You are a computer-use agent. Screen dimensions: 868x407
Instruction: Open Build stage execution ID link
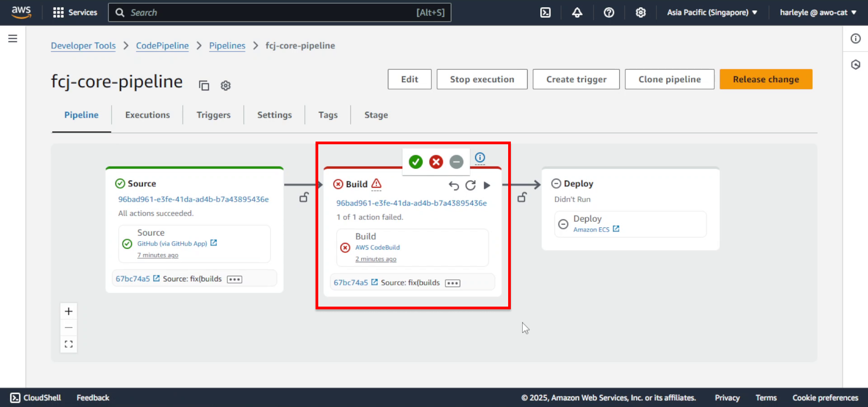(411, 203)
